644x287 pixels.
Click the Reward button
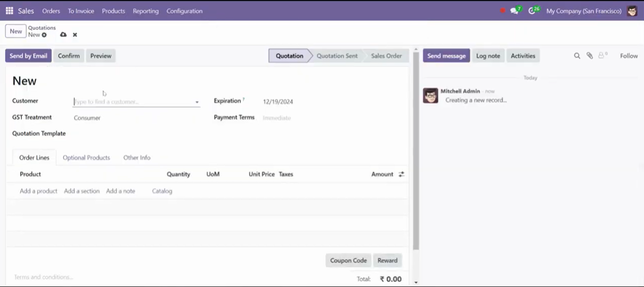tap(387, 260)
